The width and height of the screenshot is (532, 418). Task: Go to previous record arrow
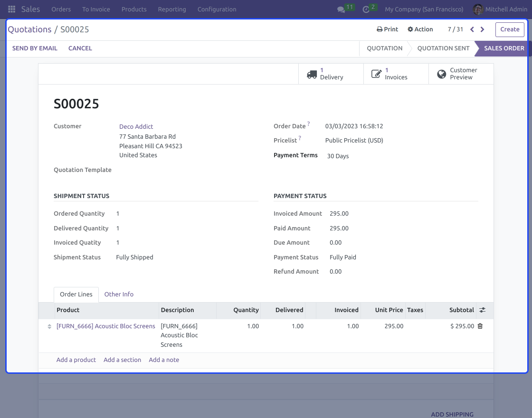pyautogui.click(x=472, y=29)
